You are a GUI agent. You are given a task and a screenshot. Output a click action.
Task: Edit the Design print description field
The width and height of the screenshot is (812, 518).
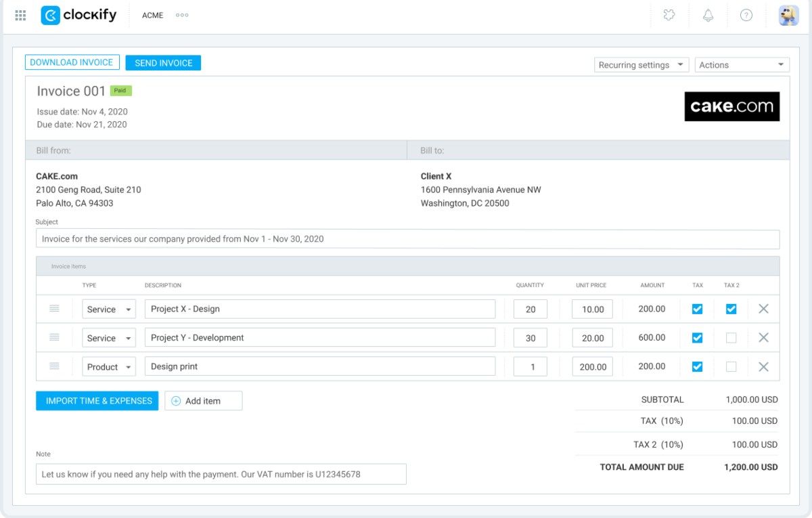tap(320, 366)
